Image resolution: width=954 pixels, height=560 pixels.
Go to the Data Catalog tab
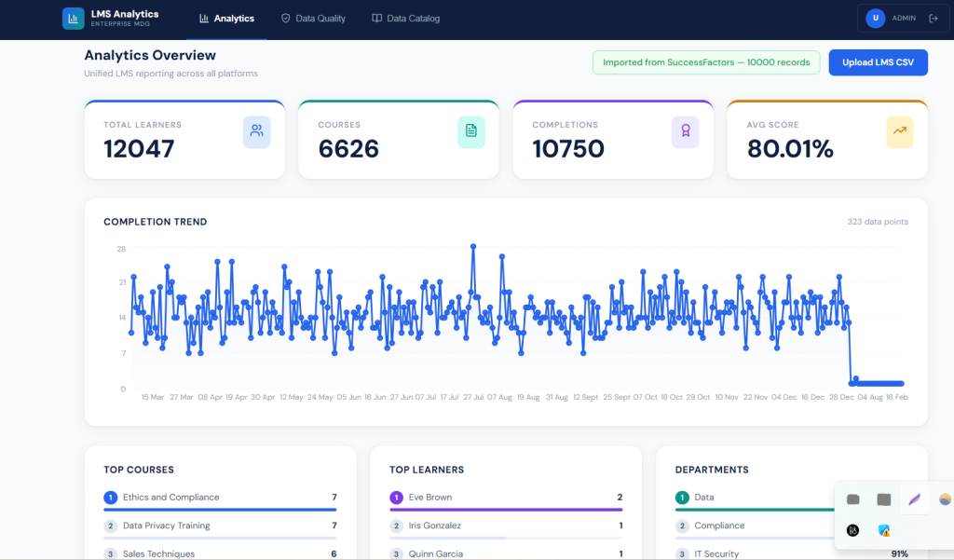[405, 19]
